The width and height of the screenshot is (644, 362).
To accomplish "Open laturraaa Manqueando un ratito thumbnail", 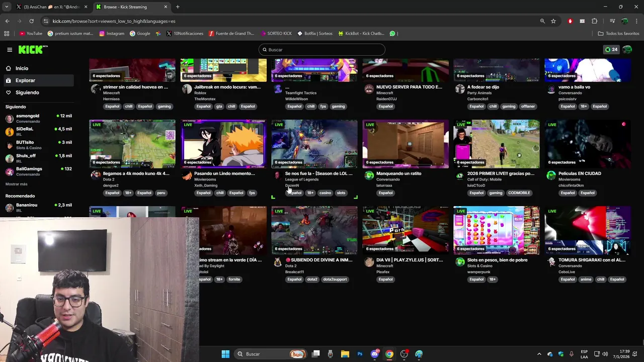I will point(406,144).
